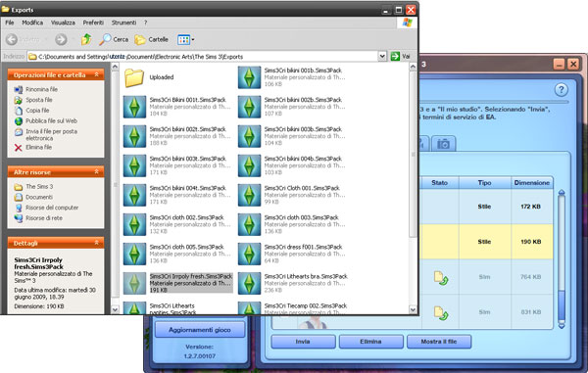This screenshot has height=373, width=588.
Task: Select Sims3Cri cloth 003.Sims3Pack file icon
Action: 249,225
